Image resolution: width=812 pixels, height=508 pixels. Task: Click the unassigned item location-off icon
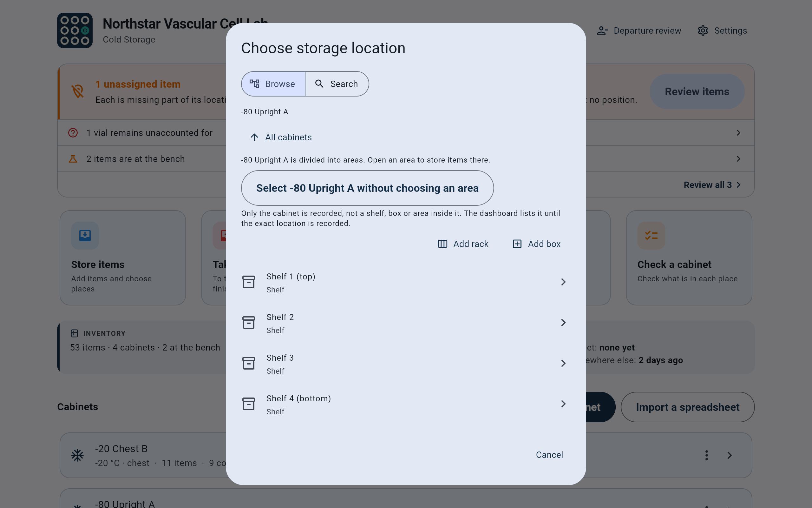pos(77,91)
